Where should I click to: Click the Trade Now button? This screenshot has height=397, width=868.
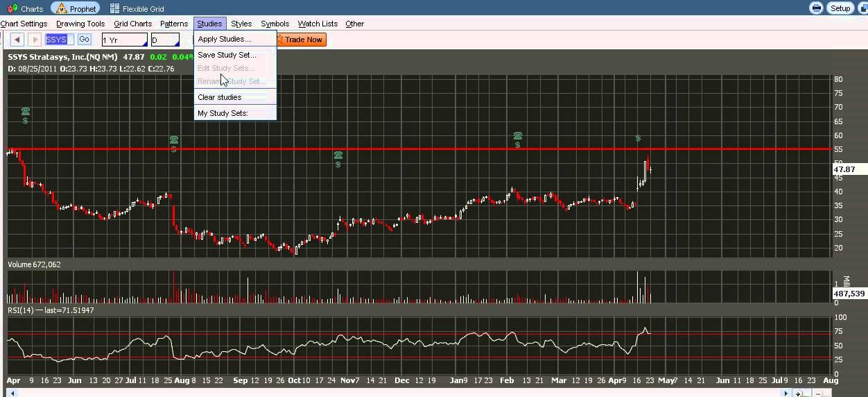pyautogui.click(x=301, y=40)
